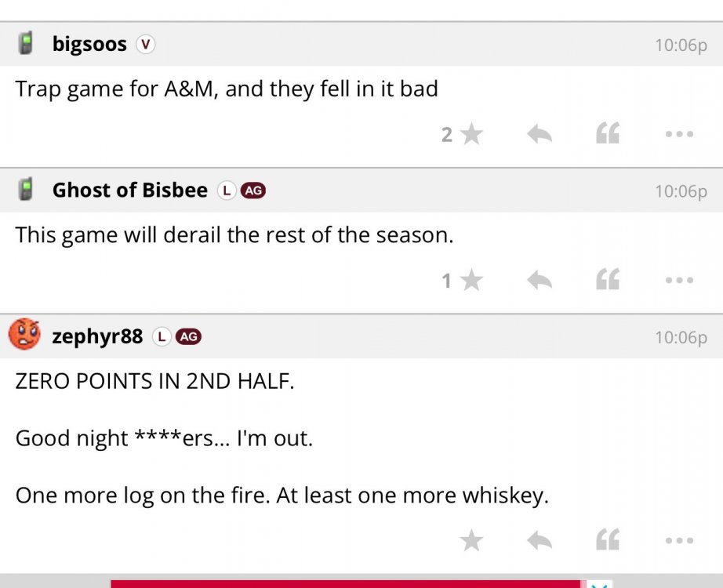The image size is (723, 588).
Task: Reply to bigsoos's post
Action: (x=539, y=135)
